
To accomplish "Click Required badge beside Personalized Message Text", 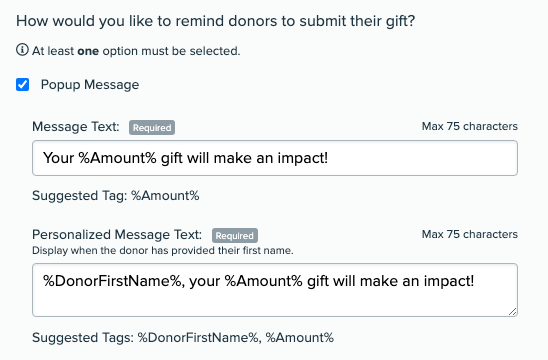I will (x=235, y=236).
